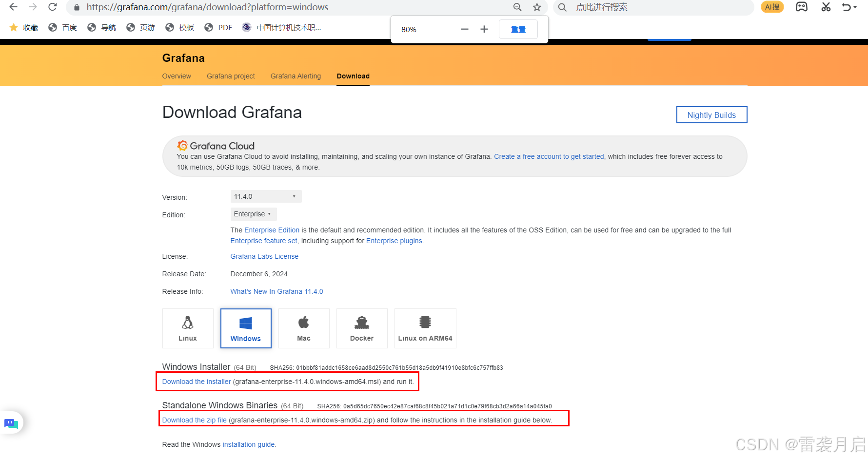
Task: Open the 页游 bookmark
Action: (x=140, y=27)
